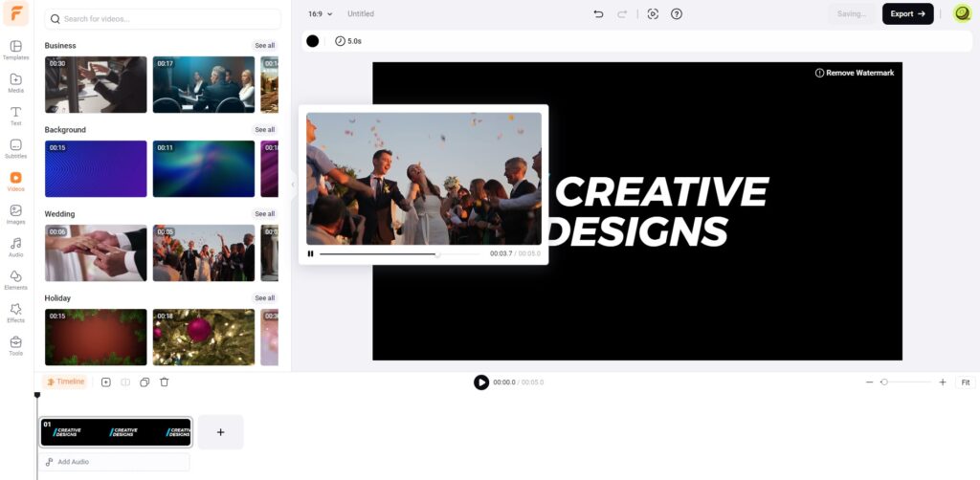Click the preview screen recorder icon

tap(653, 13)
